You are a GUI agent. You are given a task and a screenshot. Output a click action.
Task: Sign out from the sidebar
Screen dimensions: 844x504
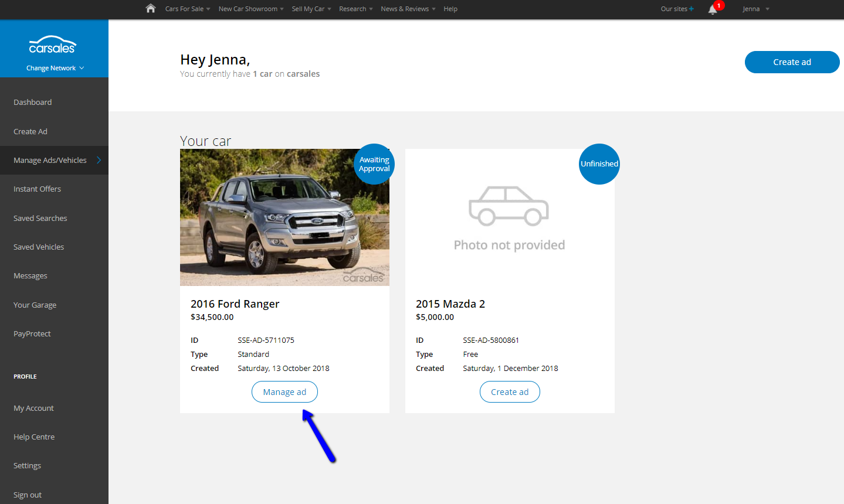(x=28, y=495)
